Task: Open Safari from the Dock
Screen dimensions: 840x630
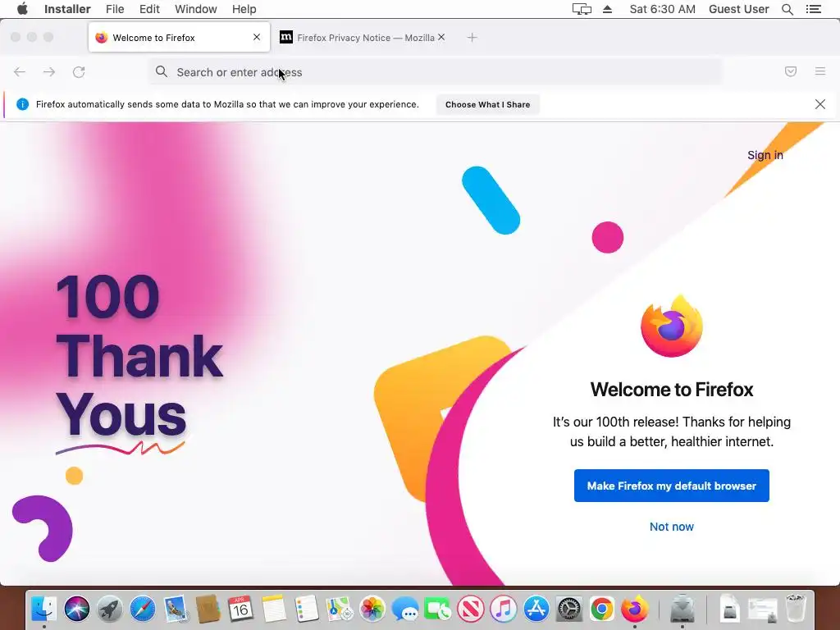Action: tap(143, 609)
